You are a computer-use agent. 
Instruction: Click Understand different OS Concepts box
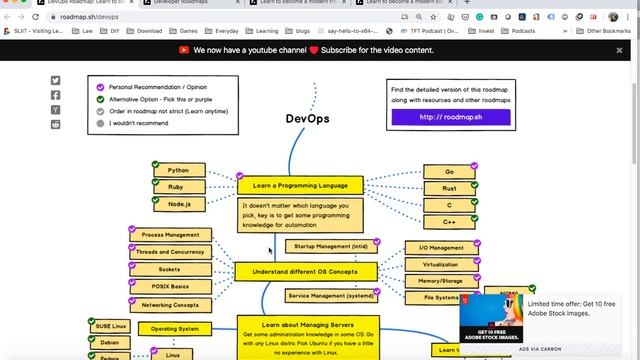(306, 272)
